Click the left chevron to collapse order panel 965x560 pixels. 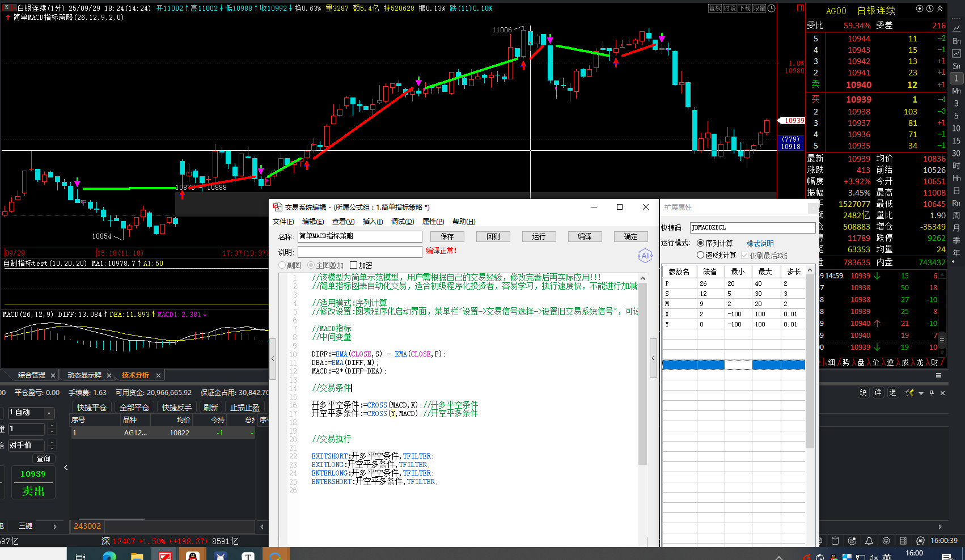(x=66, y=467)
